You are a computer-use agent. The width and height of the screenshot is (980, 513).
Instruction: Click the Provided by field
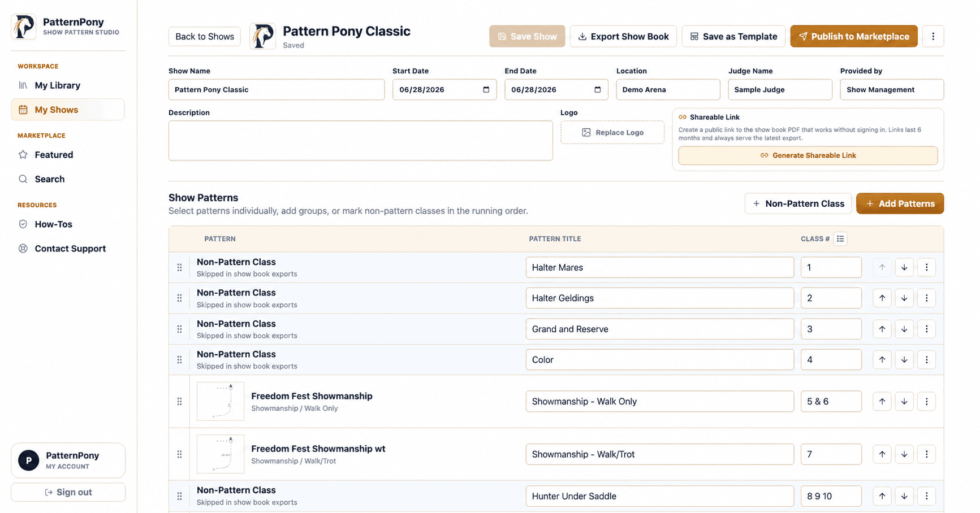coord(892,89)
